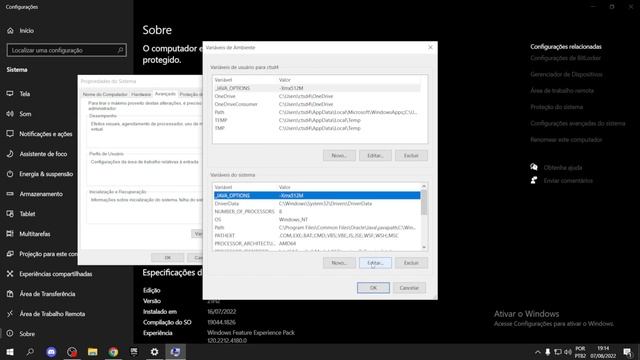640x360 pixels.
Task: Open Settings gear icon on taskbar
Action: tap(155, 352)
